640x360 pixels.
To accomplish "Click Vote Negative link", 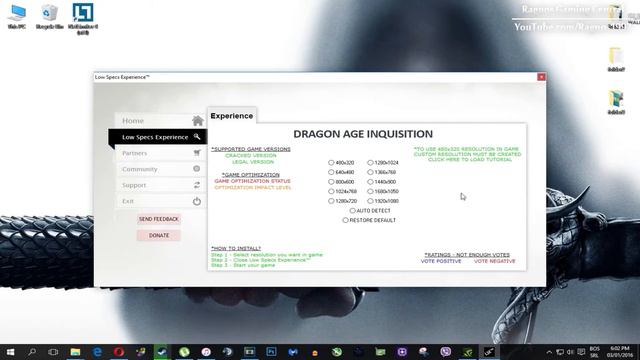I will click(494, 261).
